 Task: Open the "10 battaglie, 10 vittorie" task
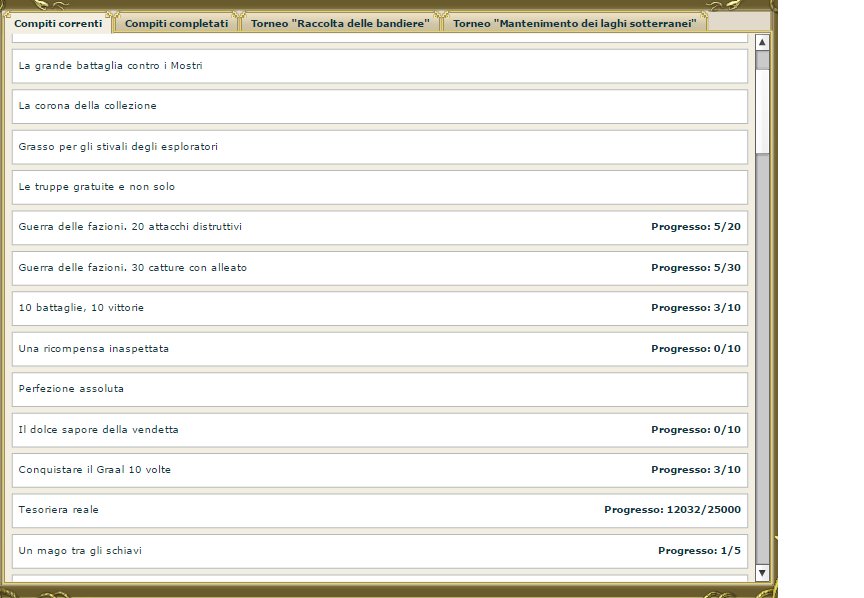(x=379, y=308)
